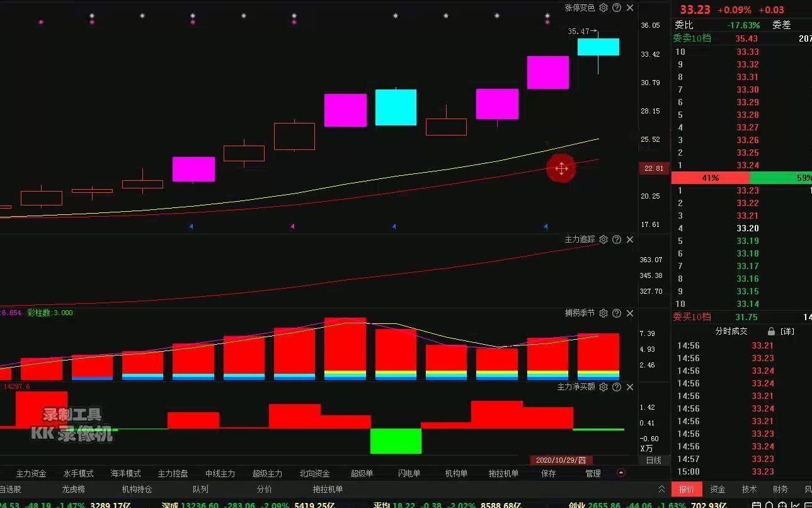Screen dimensions: 812x508
Task: Open the 队列 bottom tab
Action: click(x=200, y=489)
